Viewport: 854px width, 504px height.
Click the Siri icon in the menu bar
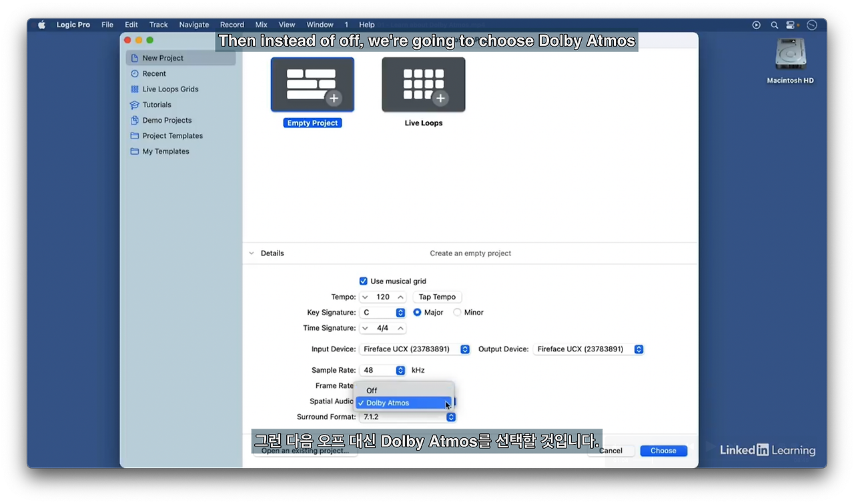812,25
